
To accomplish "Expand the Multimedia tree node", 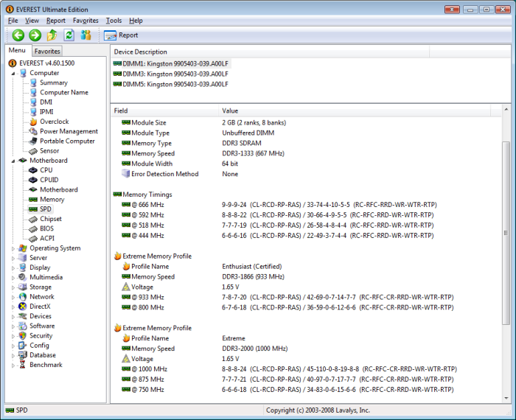I will [x=13, y=278].
